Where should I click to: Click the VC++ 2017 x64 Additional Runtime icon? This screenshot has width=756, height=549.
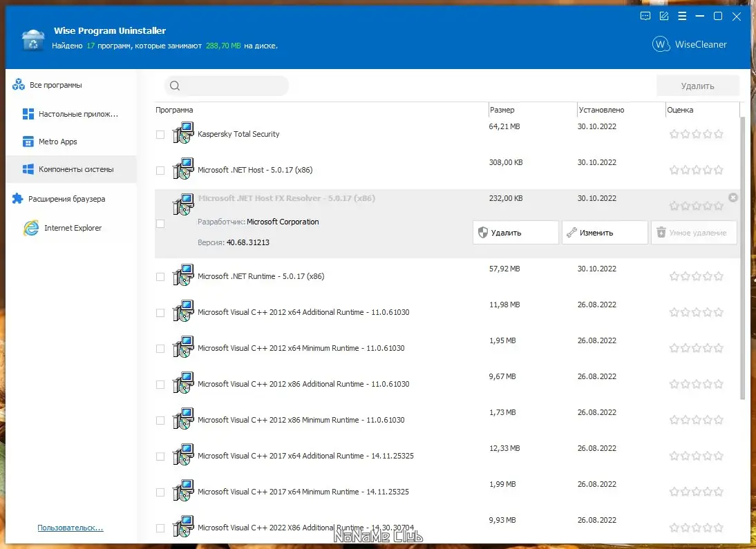tap(183, 454)
